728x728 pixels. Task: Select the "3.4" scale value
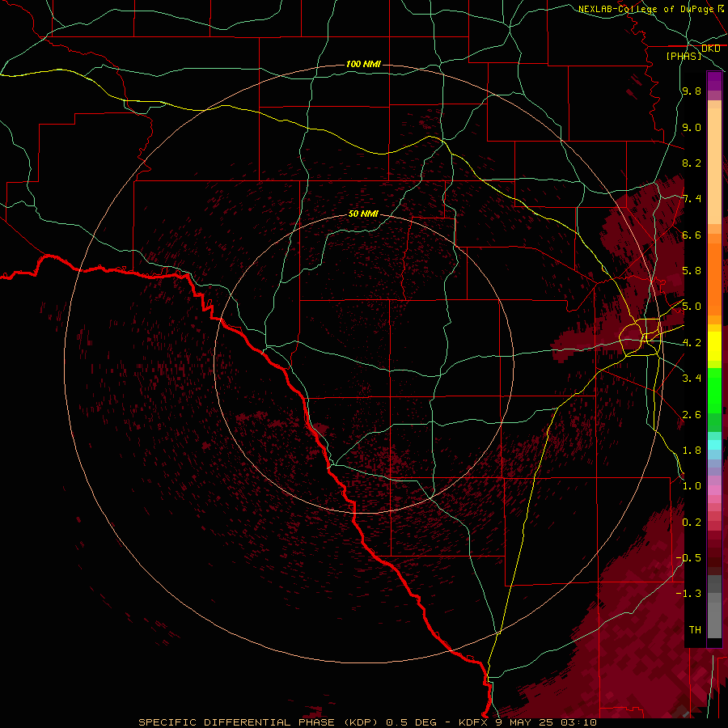pyautogui.click(x=692, y=379)
